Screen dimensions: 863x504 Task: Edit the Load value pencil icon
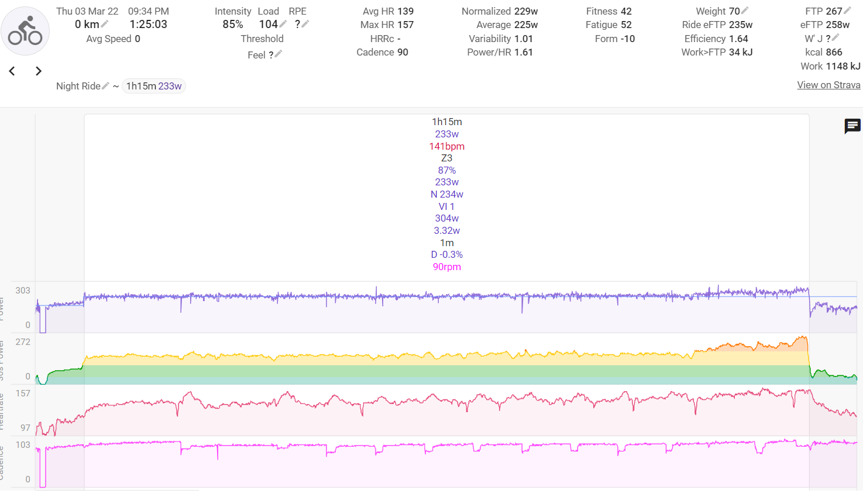tap(283, 24)
